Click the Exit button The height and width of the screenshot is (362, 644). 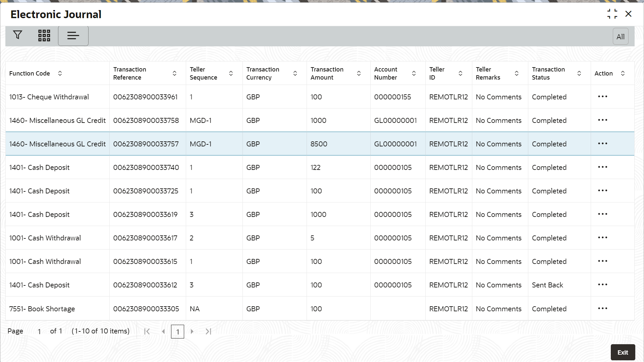pyautogui.click(x=623, y=352)
